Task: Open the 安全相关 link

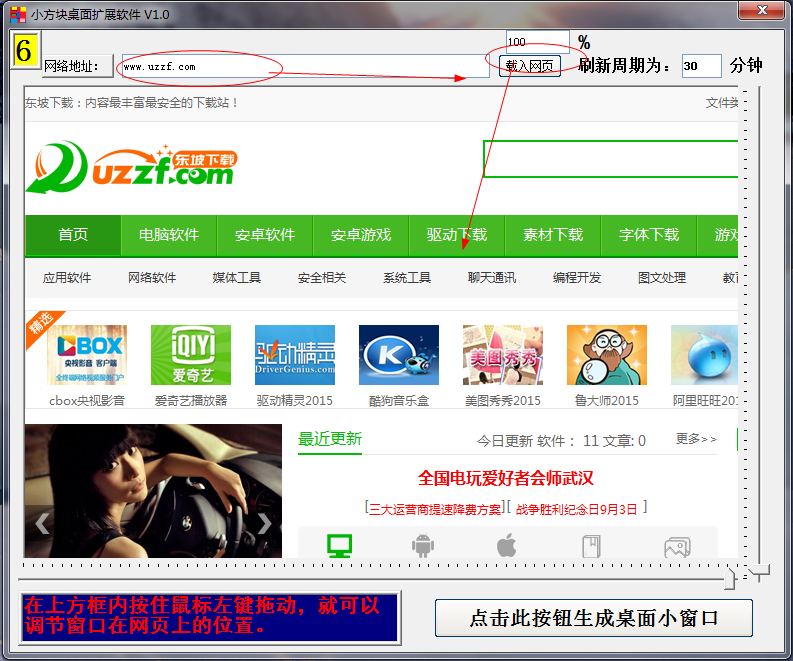Action: pyautogui.click(x=322, y=278)
